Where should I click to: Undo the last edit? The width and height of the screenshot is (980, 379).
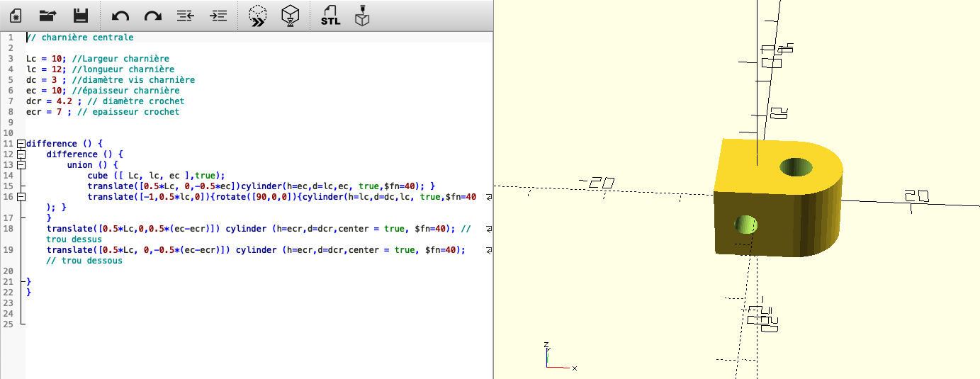120,16
